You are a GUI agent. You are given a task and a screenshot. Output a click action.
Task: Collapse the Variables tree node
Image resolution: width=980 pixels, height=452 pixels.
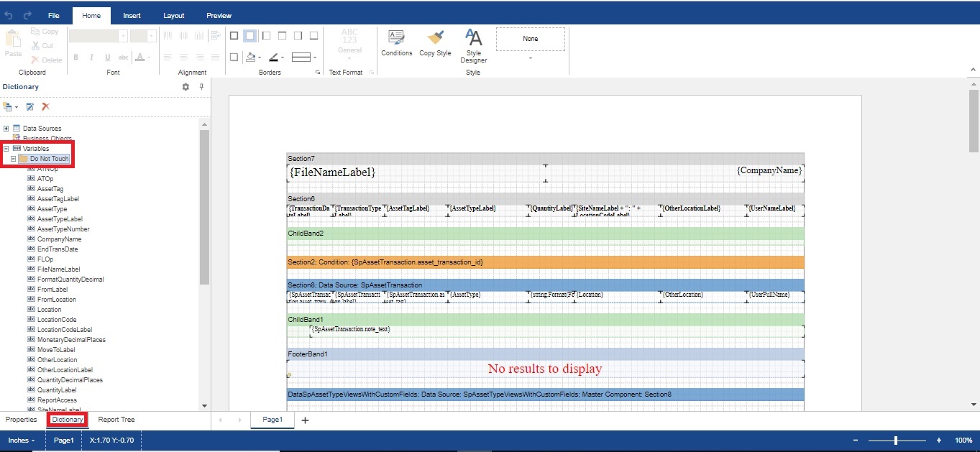[6, 149]
